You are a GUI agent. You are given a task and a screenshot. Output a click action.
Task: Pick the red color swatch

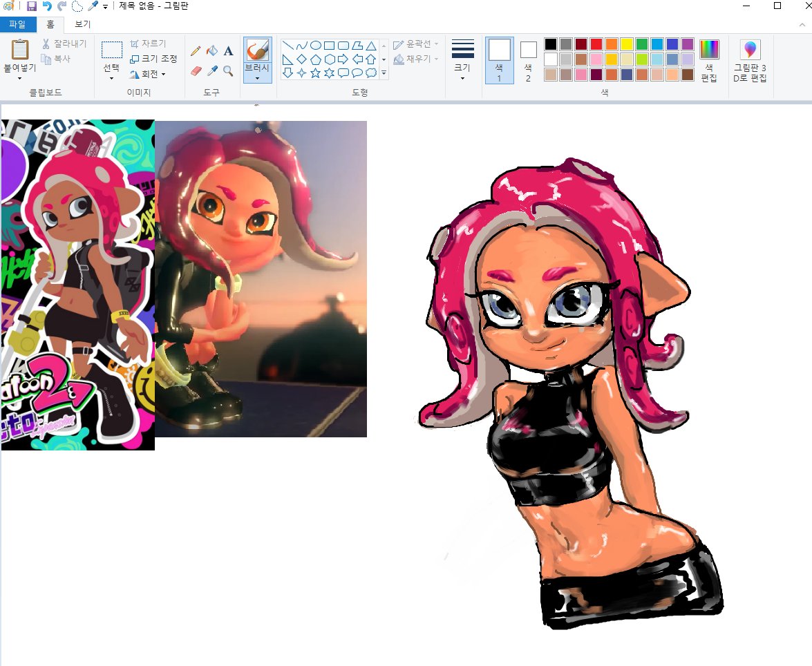(596, 44)
